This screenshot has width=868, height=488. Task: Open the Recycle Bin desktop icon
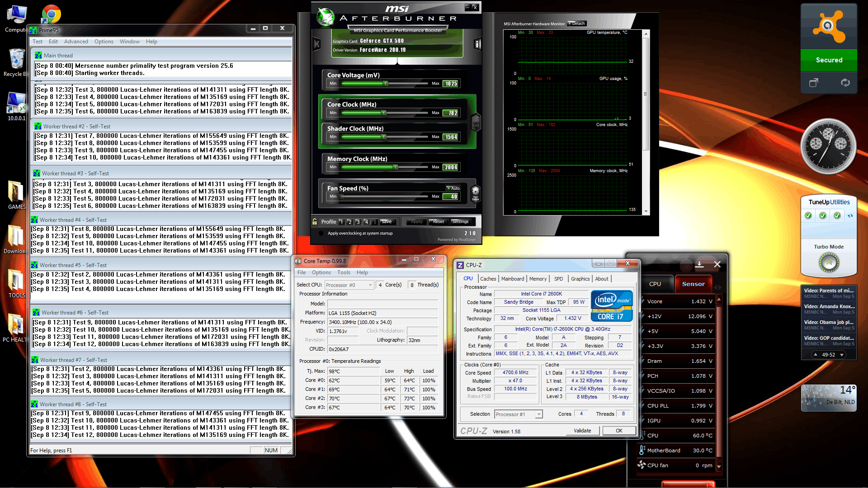[x=15, y=63]
